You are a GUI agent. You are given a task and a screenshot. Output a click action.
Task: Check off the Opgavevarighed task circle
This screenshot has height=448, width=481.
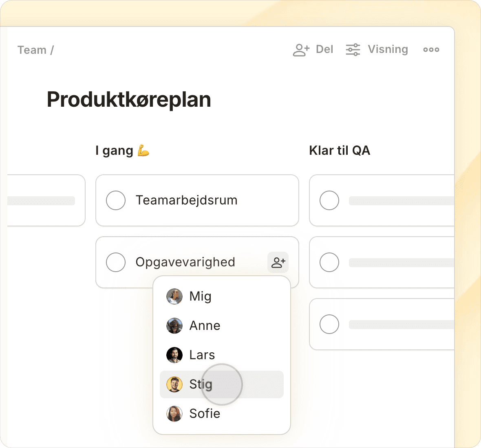pyautogui.click(x=116, y=262)
